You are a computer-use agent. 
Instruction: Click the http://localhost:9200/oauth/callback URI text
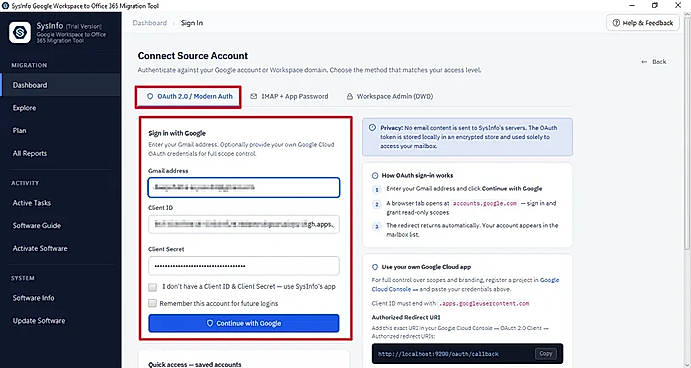tap(438, 354)
